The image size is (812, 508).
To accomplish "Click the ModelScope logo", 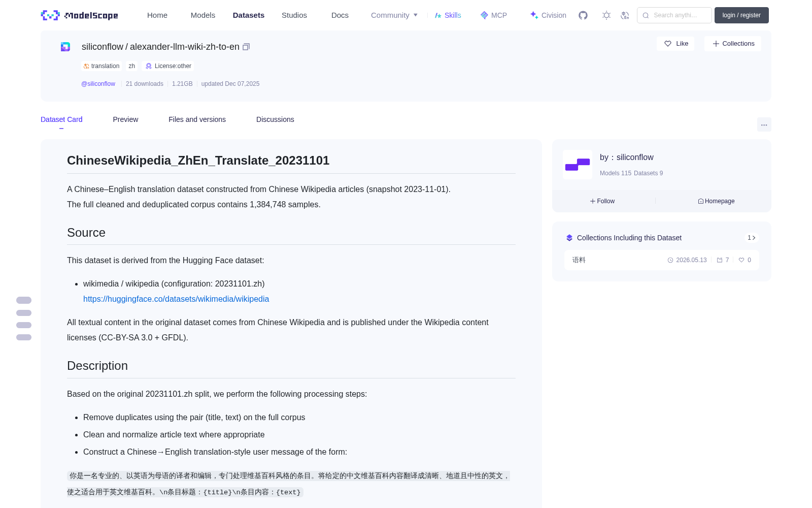I will tap(79, 15).
